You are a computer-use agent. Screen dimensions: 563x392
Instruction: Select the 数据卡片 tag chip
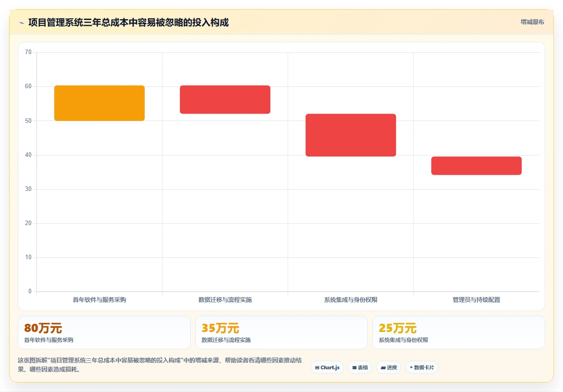[x=421, y=367]
